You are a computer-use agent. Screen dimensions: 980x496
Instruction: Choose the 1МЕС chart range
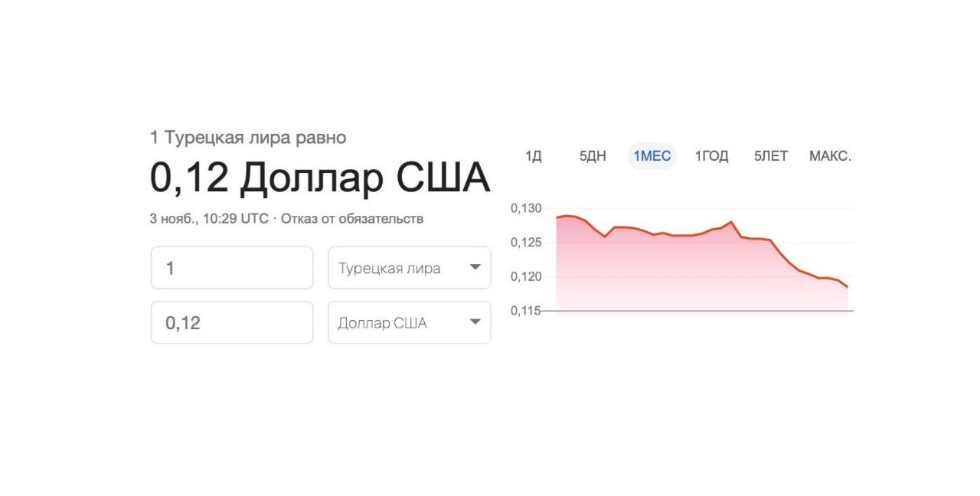coord(652,156)
